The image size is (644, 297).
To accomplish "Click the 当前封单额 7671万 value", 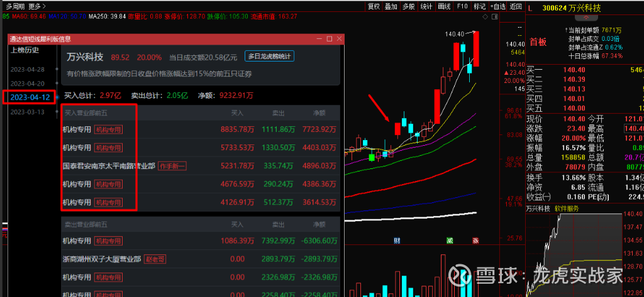I will (x=611, y=30).
